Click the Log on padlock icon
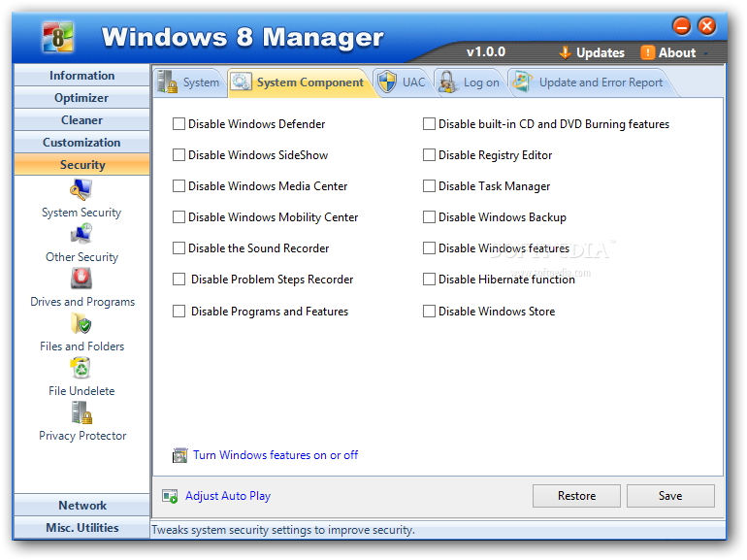The height and width of the screenshot is (560, 747). [447, 82]
